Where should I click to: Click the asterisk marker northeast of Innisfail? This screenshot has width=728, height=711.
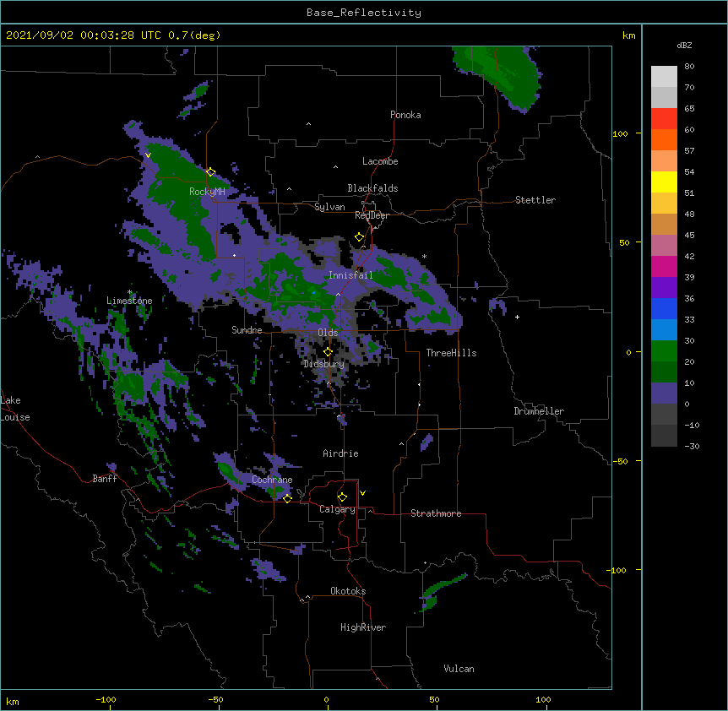[x=424, y=256]
